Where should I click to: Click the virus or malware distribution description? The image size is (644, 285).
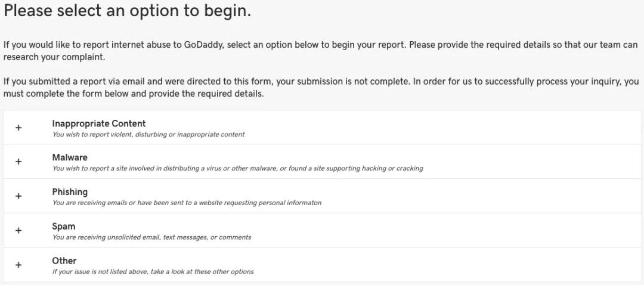[x=237, y=169]
